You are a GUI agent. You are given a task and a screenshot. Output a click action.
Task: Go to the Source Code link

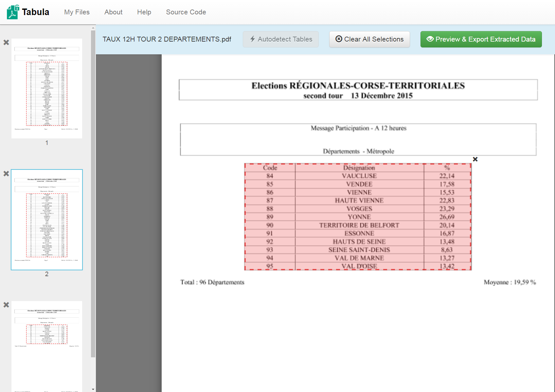tap(186, 12)
